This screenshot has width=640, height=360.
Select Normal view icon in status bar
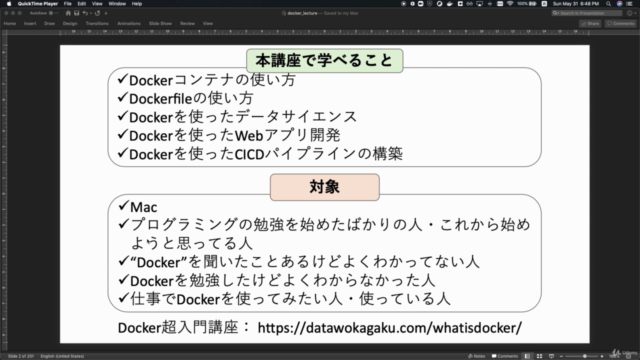tap(527, 356)
